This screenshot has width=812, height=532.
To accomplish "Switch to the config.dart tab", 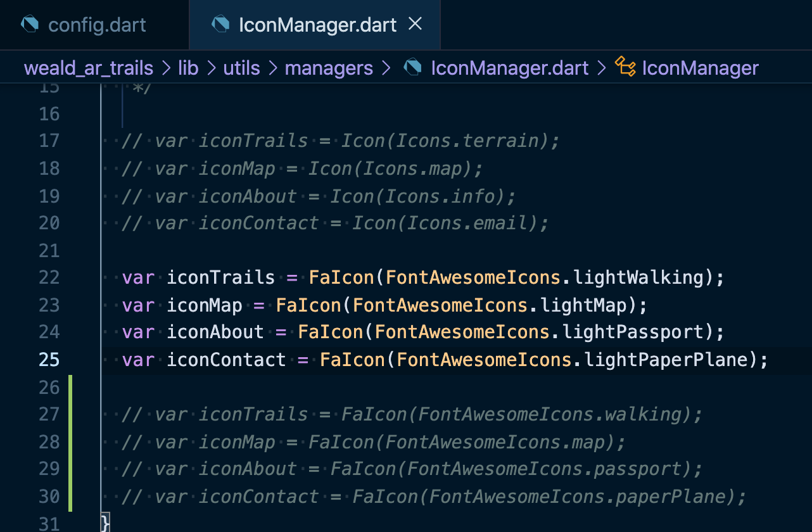I will point(95,23).
